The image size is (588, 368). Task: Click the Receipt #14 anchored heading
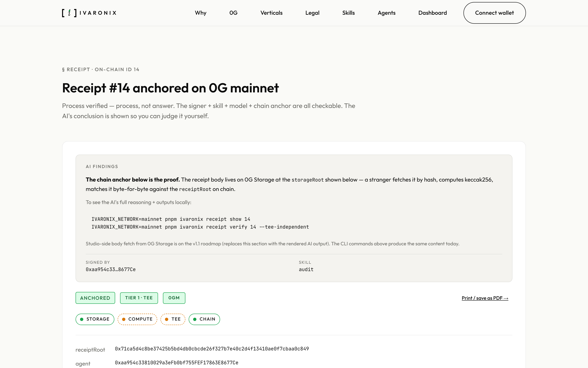(170, 88)
